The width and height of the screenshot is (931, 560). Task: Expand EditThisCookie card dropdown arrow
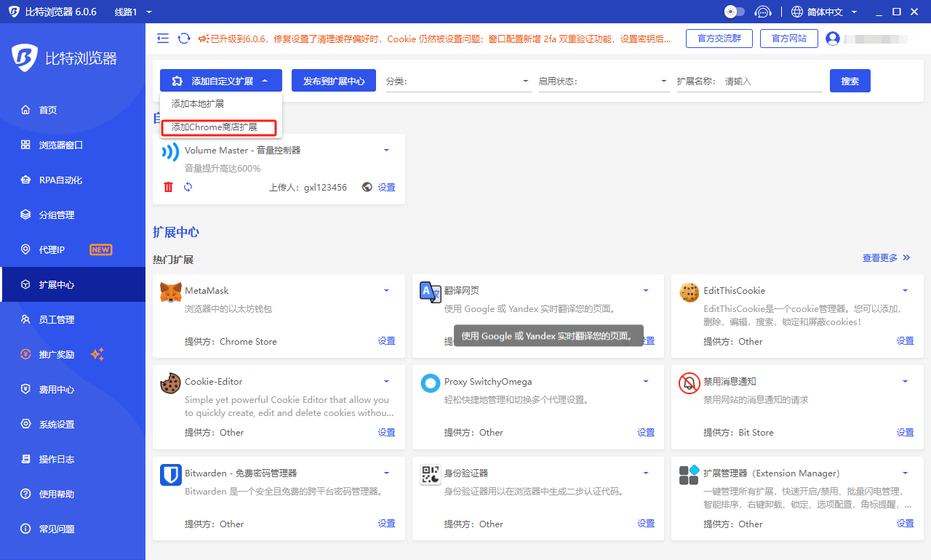(906, 290)
